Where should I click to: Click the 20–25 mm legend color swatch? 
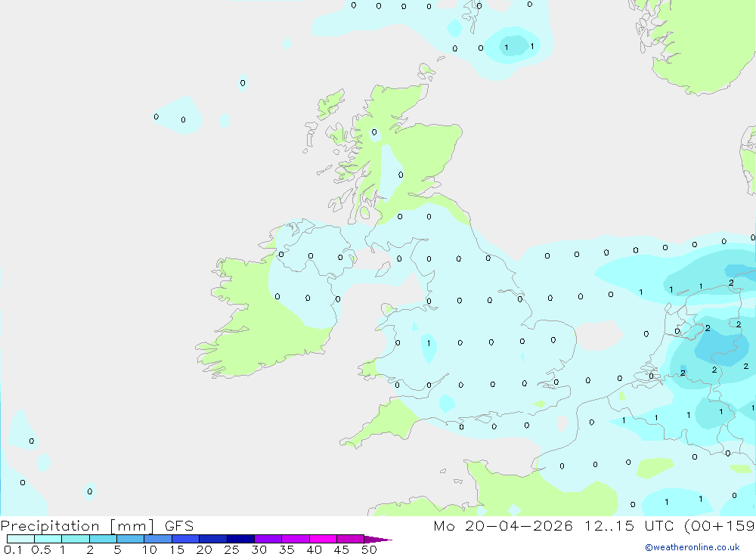point(212,539)
